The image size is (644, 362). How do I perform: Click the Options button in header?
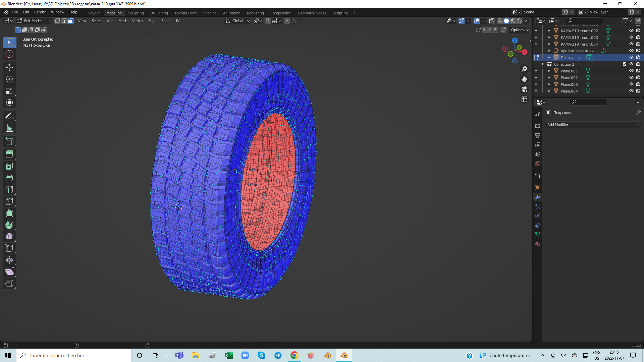point(519,30)
